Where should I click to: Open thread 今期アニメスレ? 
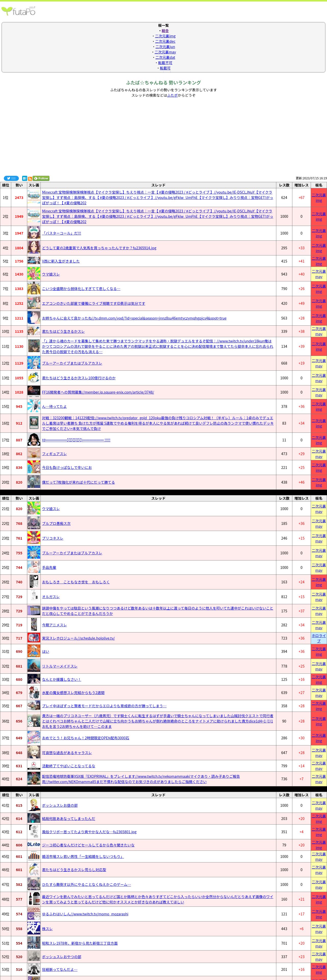54,625
